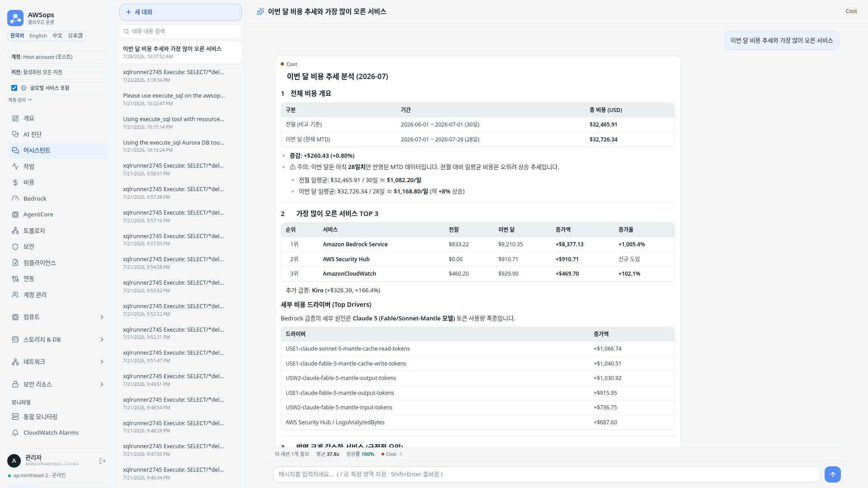The height and width of the screenshot is (488, 868).
Task: Click the Cost label in top right
Action: coord(851,11)
